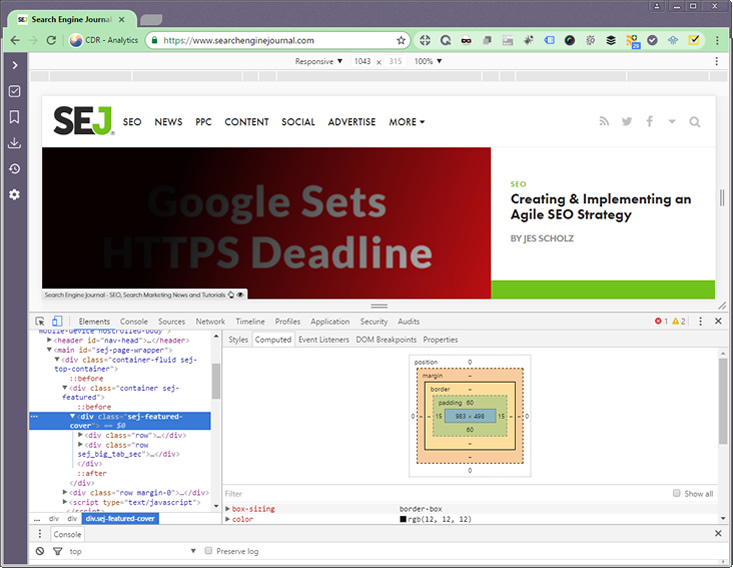
Task: Open the history sidebar icon
Action: click(x=14, y=168)
